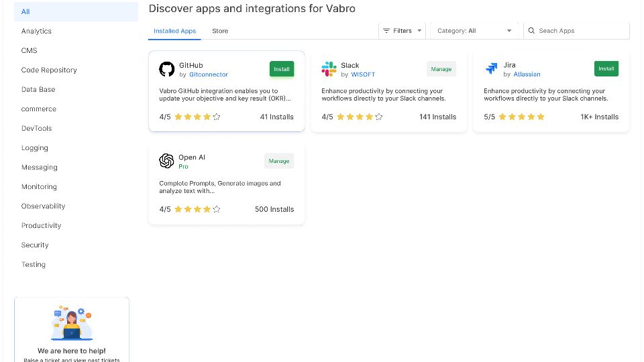Click the GitHub octocat logo icon
The image size is (644, 362).
[x=166, y=69]
